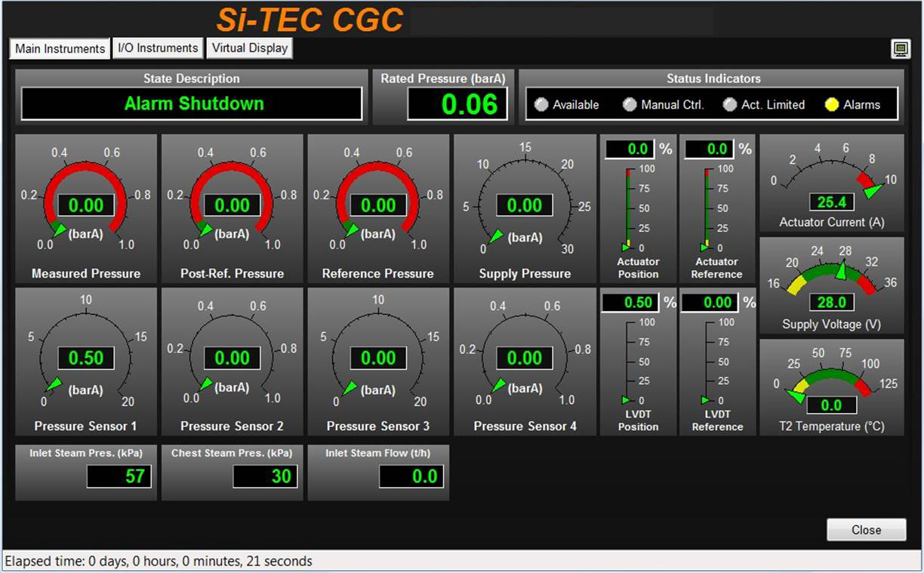This screenshot has height=573, width=924.
Task: Open the Virtual Display tab
Action: tap(249, 48)
